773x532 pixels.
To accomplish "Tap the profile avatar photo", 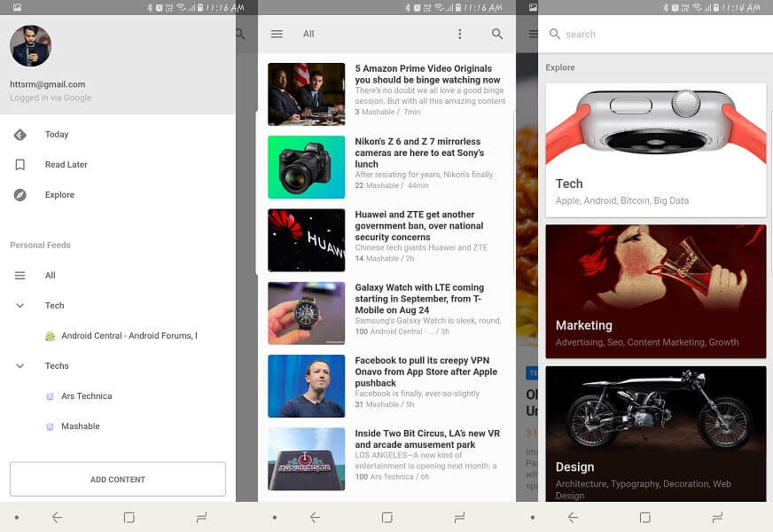I will [30, 46].
